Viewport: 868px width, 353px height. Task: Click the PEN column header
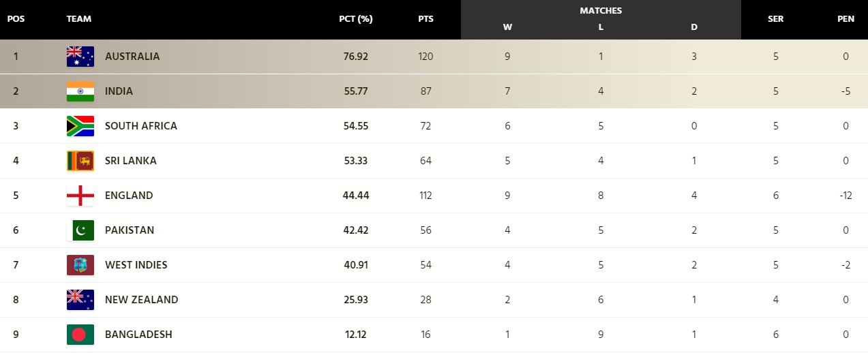pos(845,19)
